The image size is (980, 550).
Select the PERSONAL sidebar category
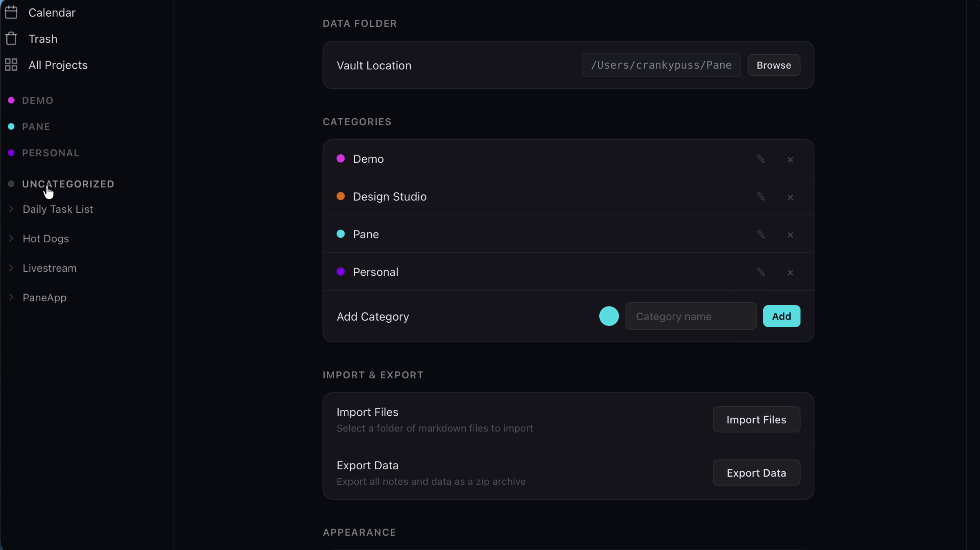click(x=51, y=153)
